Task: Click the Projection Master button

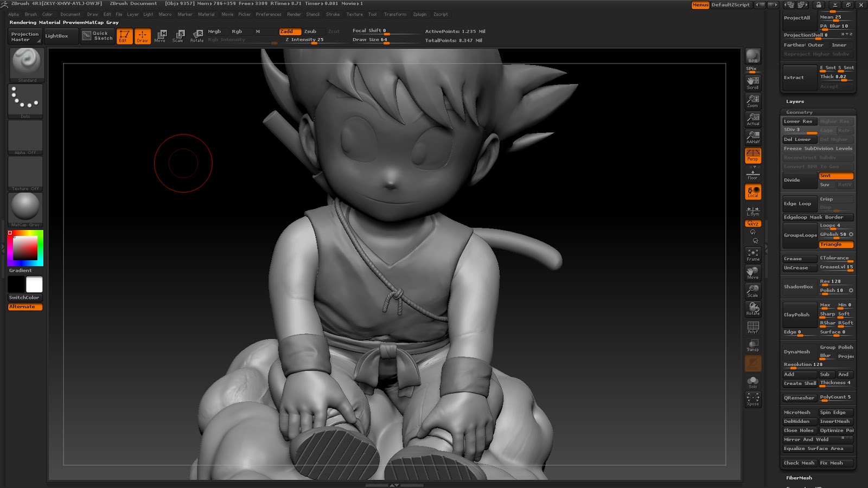Action: coord(25,36)
